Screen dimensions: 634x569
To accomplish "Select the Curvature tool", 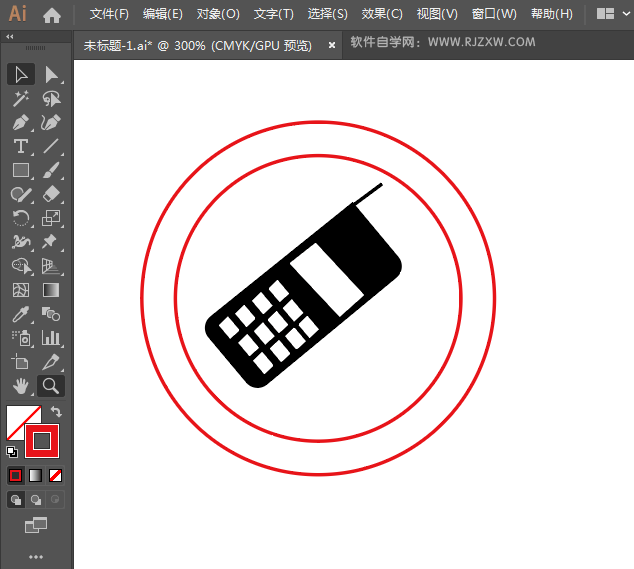I will click(x=51, y=122).
